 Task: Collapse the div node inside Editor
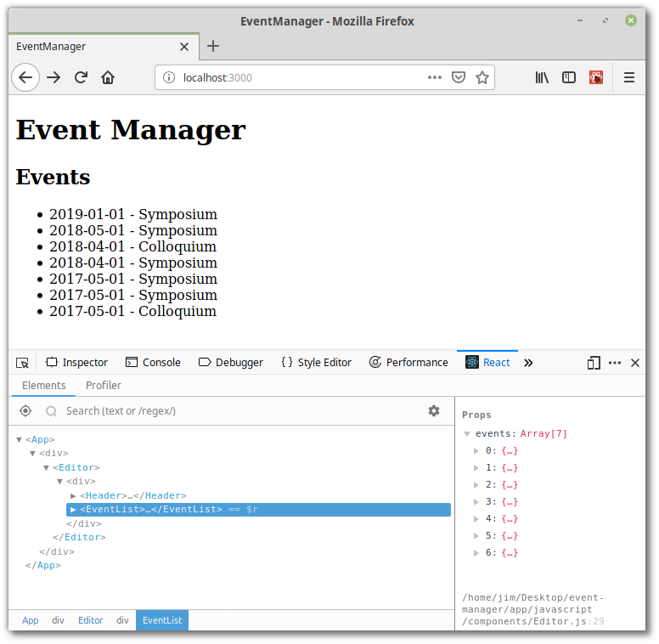click(x=59, y=482)
